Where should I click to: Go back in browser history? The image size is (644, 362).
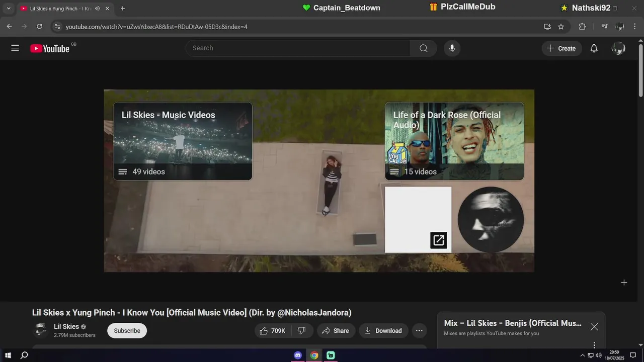(9, 26)
